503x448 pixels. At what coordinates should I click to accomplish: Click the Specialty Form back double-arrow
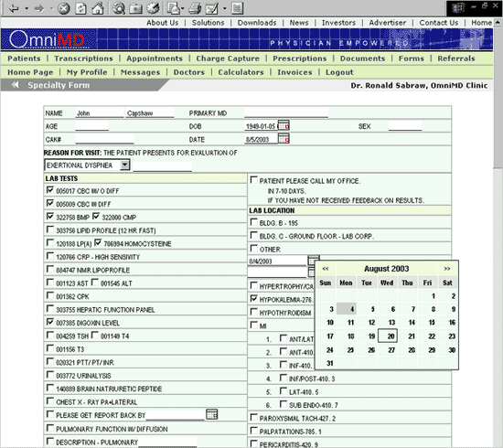pyautogui.click(x=15, y=85)
